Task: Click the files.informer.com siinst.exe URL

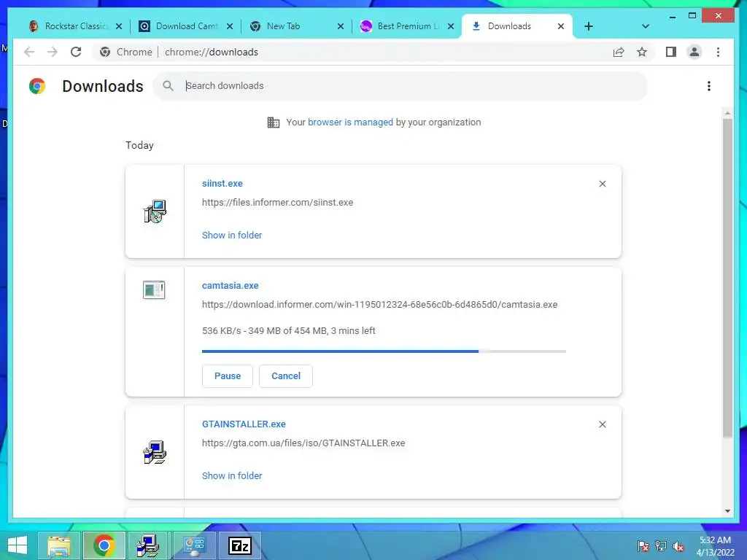Action: tap(277, 203)
